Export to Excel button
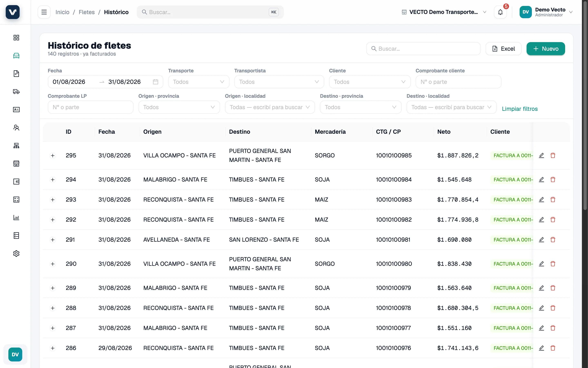The width and height of the screenshot is (588, 368). 503,49
